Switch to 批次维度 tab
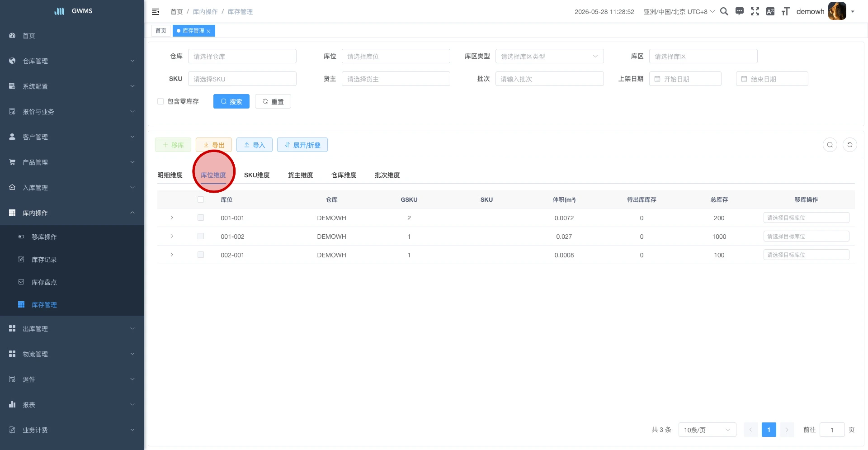Screen dimensions: 868x450 tap(387, 175)
